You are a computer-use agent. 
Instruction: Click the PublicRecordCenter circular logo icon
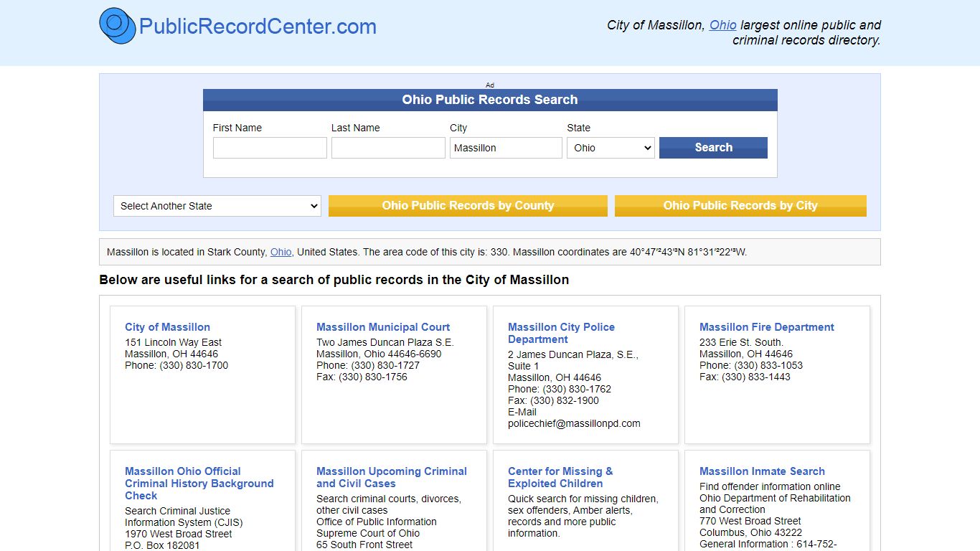(x=117, y=26)
